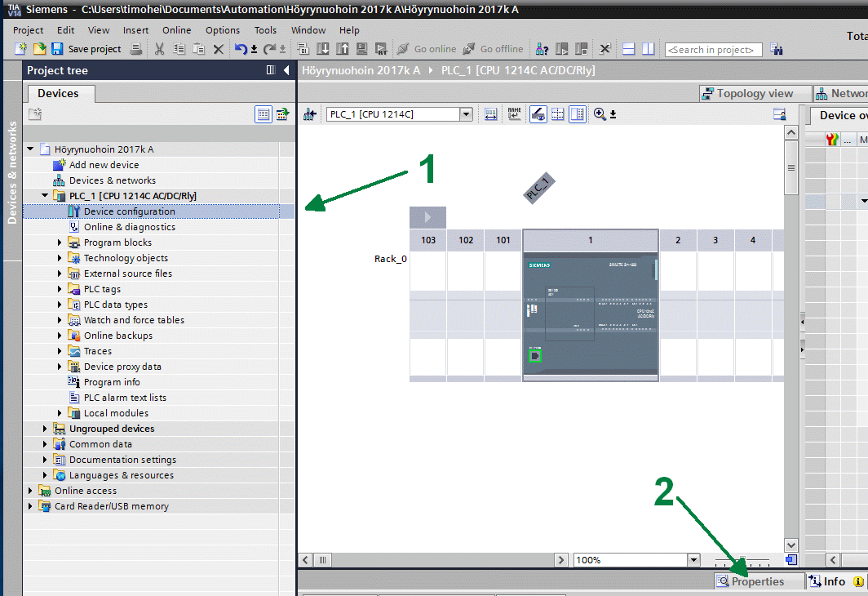Click the binoculars search-in-project icon

pyautogui.click(x=776, y=49)
